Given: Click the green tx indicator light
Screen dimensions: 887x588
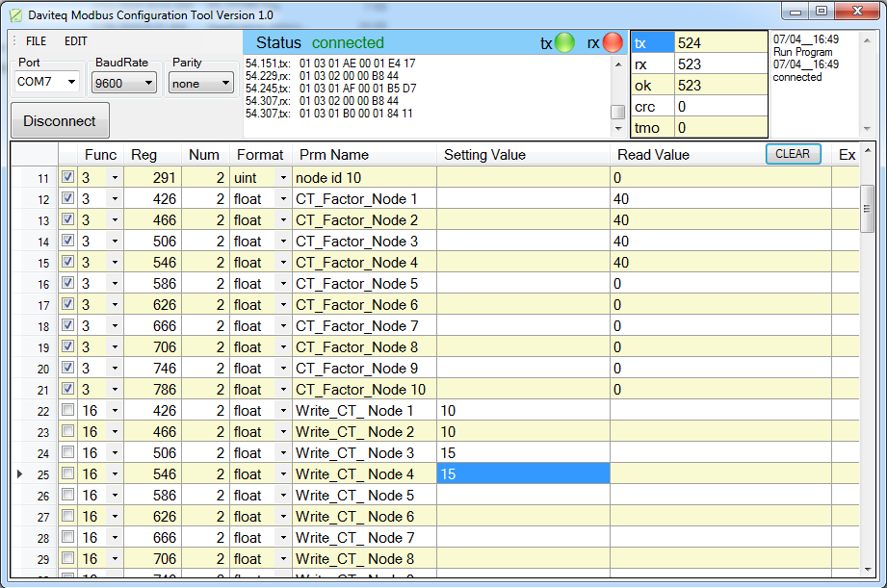Looking at the screenshot, I should tap(564, 42).
